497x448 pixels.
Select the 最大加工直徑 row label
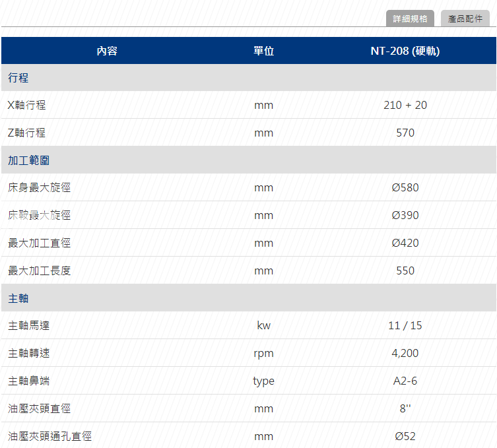coord(39,243)
